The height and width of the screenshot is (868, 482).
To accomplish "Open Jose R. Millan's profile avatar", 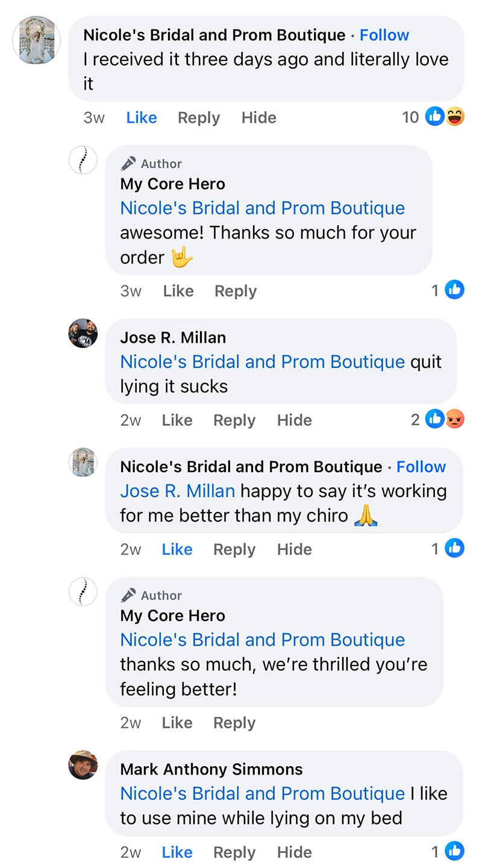I will 83,333.
